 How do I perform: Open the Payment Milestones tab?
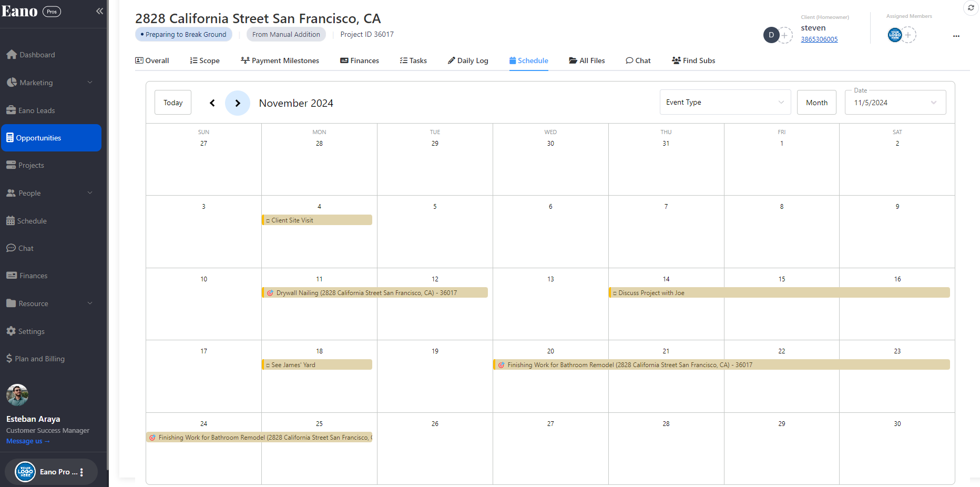tap(280, 60)
